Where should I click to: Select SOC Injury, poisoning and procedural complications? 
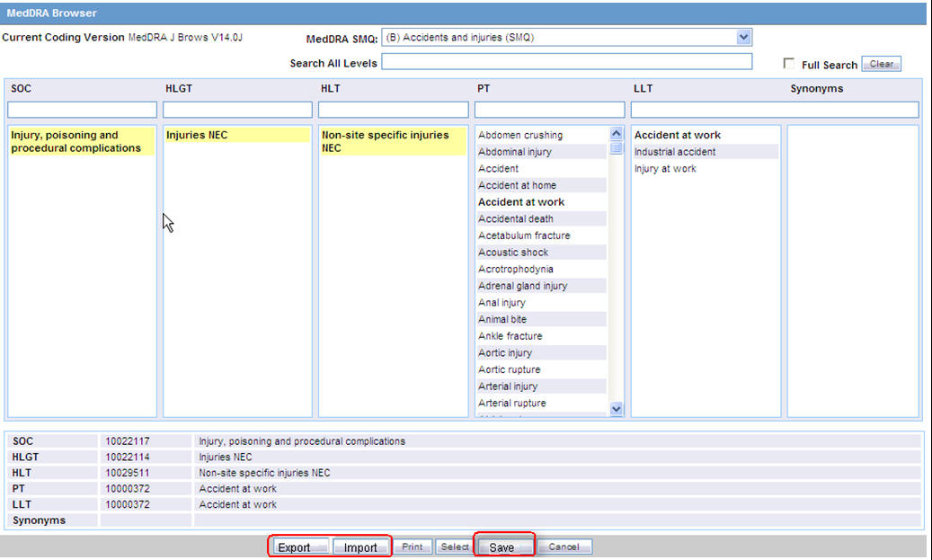tap(82, 141)
